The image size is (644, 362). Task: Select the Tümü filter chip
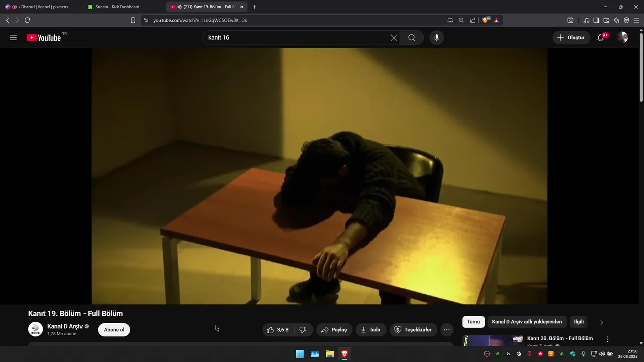pyautogui.click(x=473, y=322)
